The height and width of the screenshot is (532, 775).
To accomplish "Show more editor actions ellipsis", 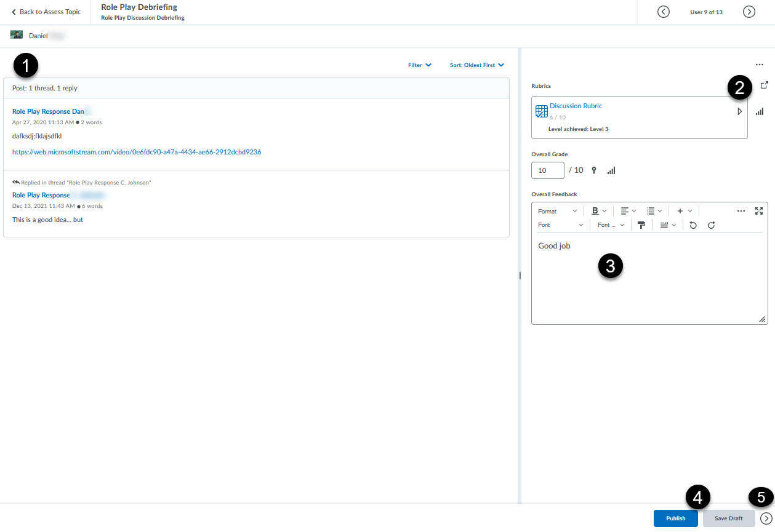I will 741,211.
